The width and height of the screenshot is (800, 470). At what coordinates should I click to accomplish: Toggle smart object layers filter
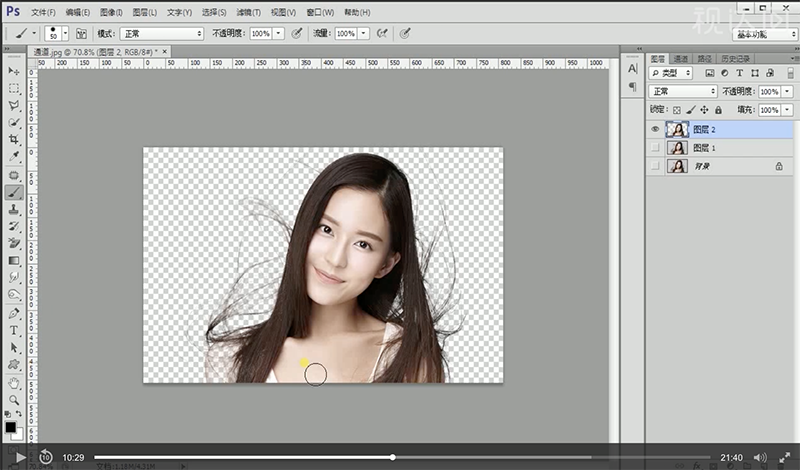pyautogui.click(x=770, y=73)
